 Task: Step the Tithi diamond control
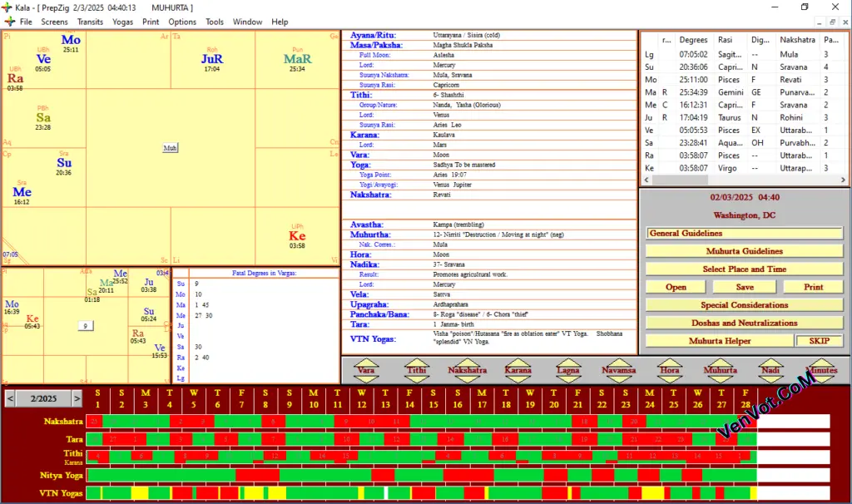(x=417, y=370)
